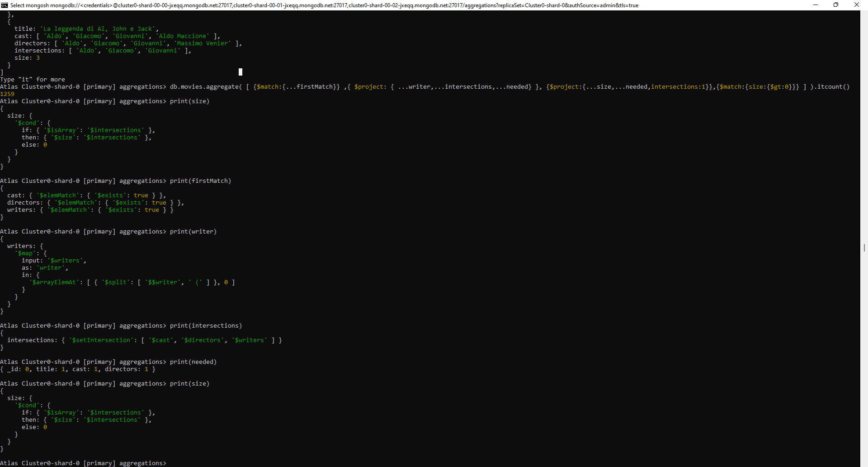Click the '$setIntersection' operator text
This screenshot has height=467, width=868.
(x=102, y=340)
